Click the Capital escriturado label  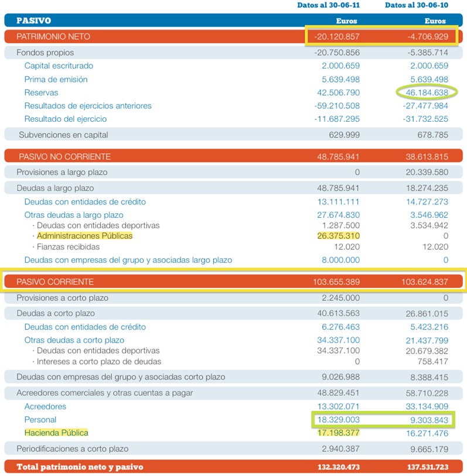click(x=59, y=66)
